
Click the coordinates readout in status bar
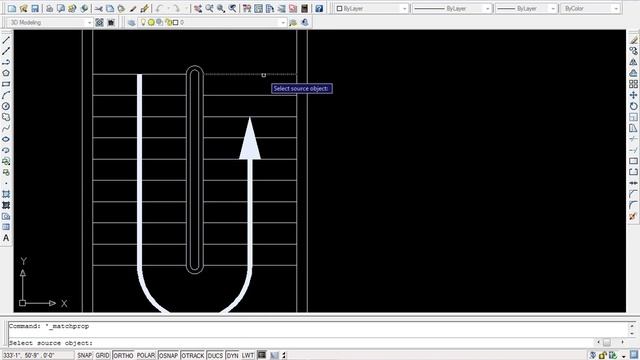[x=37, y=356]
